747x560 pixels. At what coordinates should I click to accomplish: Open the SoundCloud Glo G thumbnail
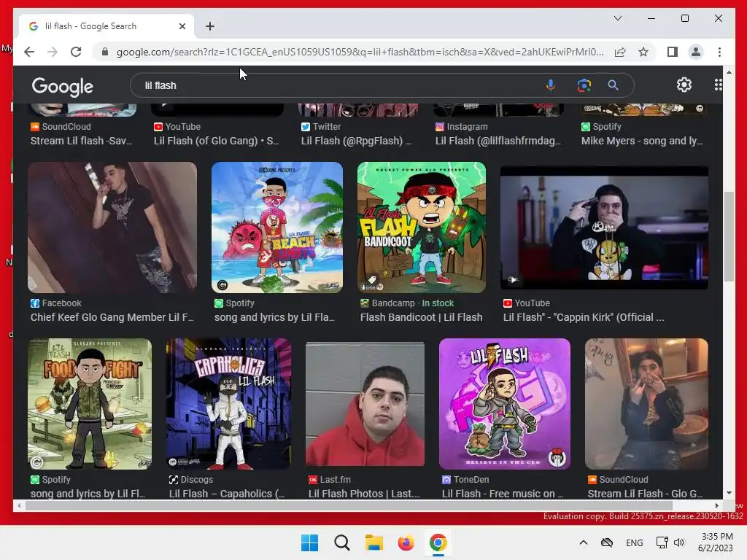pyautogui.click(x=646, y=404)
